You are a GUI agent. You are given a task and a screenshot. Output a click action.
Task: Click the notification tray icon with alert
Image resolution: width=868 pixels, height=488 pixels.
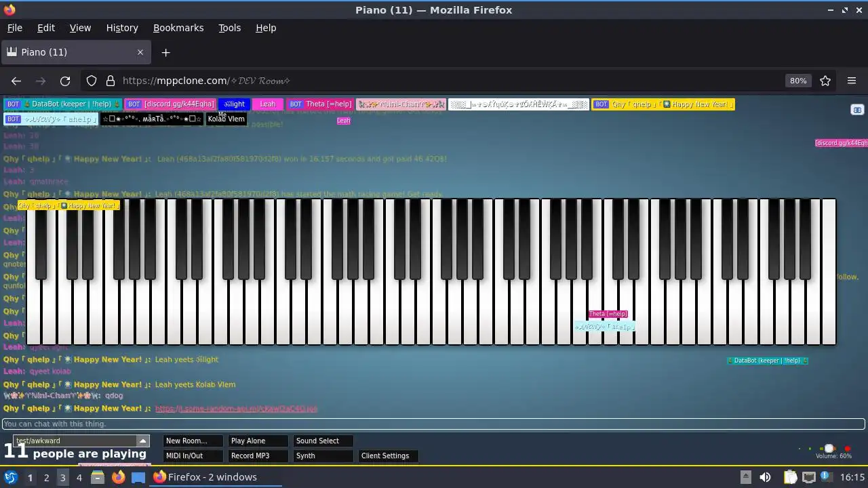tap(826, 477)
